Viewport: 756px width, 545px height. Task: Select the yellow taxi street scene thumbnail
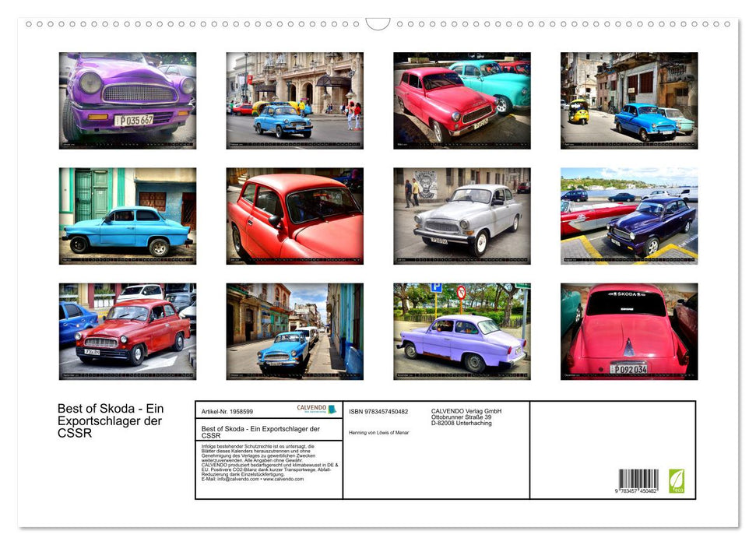(x=628, y=98)
